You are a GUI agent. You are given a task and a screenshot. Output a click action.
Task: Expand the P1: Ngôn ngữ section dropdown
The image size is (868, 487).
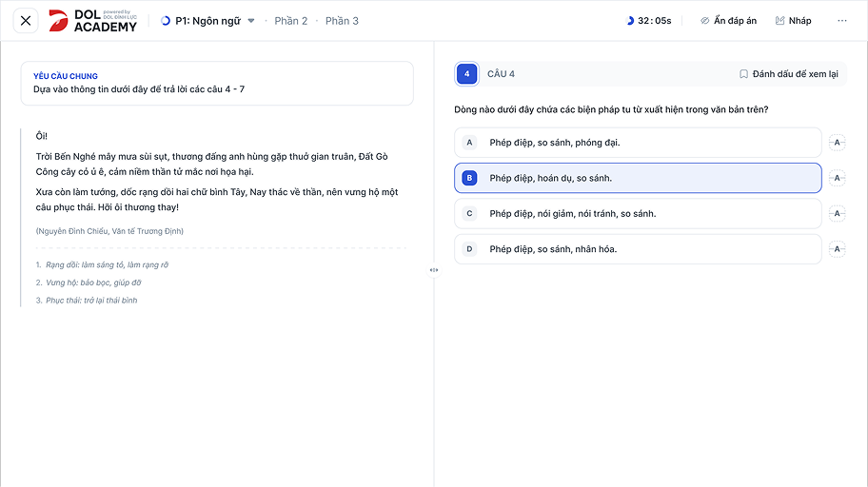tap(251, 21)
